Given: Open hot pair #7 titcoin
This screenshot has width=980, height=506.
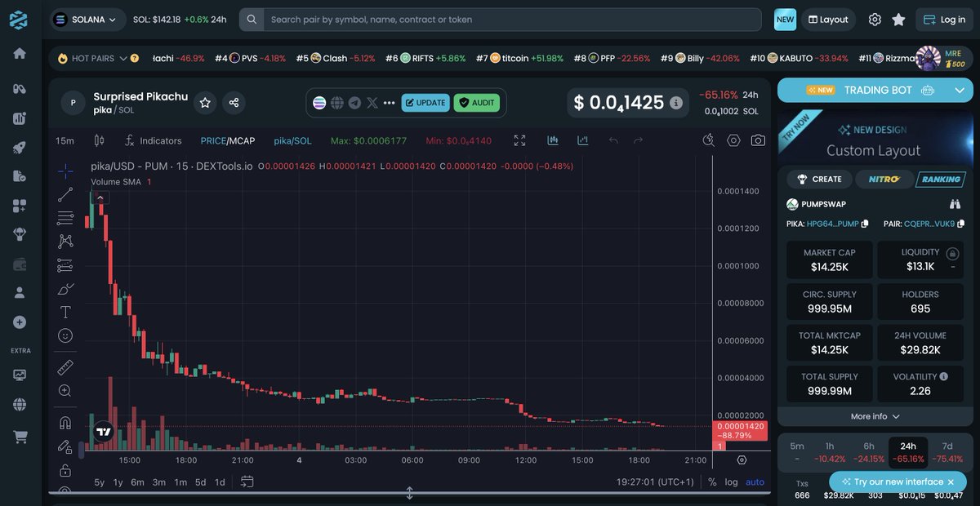Looking at the screenshot, I should tap(520, 59).
